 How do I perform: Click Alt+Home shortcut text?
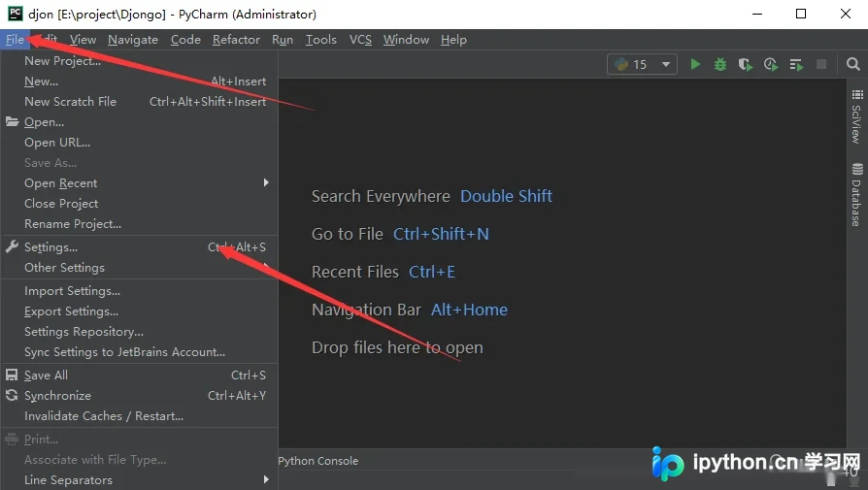tap(469, 310)
